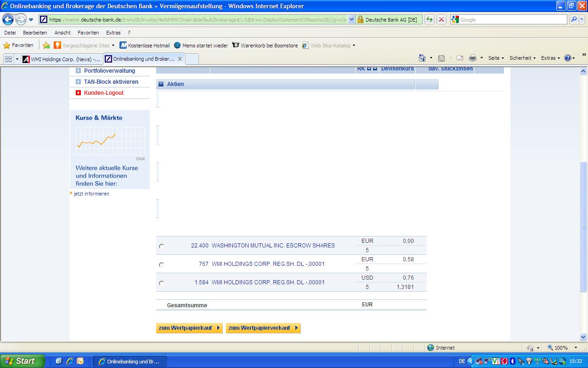588x368 pixels.
Task: Open the Datei menu
Action: (10, 33)
